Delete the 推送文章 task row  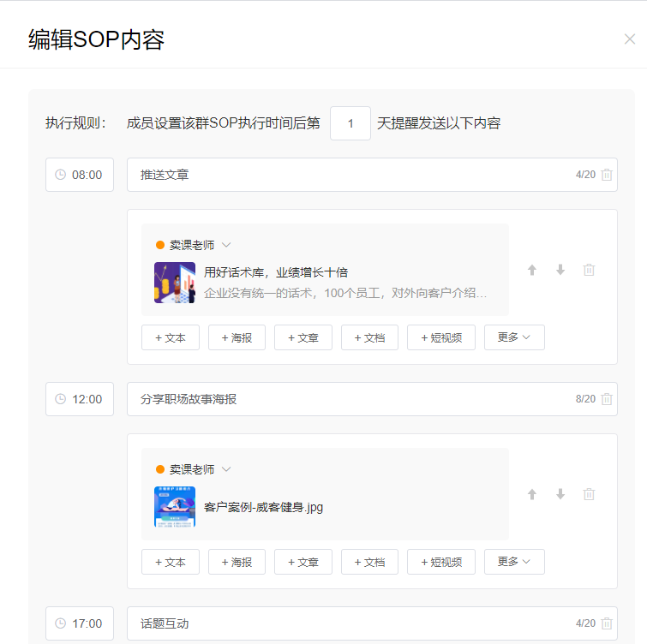(x=607, y=175)
